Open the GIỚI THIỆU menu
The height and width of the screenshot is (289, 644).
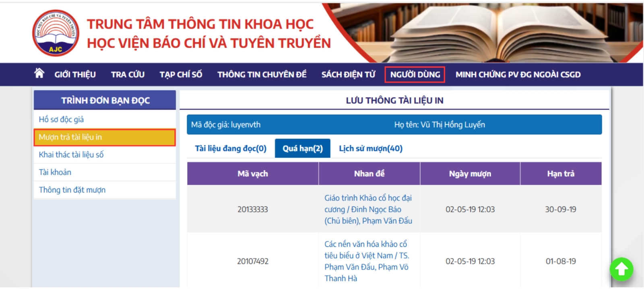(x=75, y=74)
